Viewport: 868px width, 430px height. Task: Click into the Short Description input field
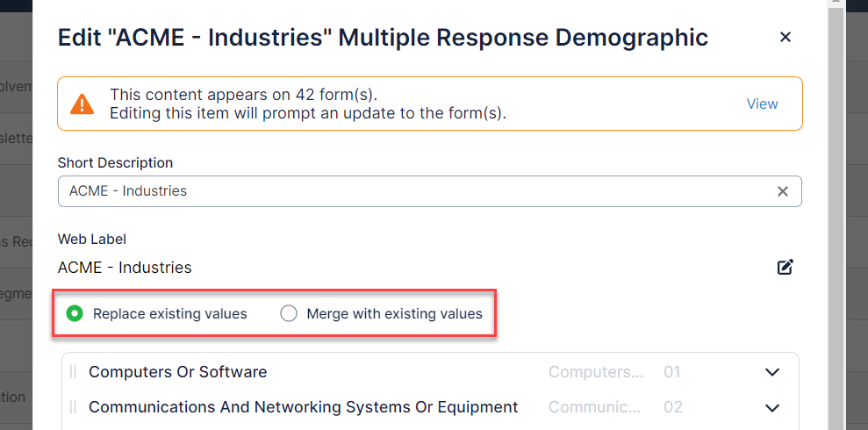coord(412,191)
